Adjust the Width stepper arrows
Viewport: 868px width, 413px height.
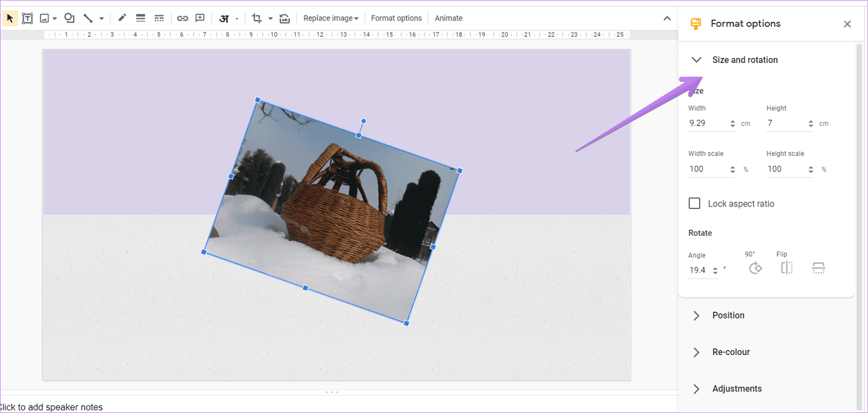(732, 124)
